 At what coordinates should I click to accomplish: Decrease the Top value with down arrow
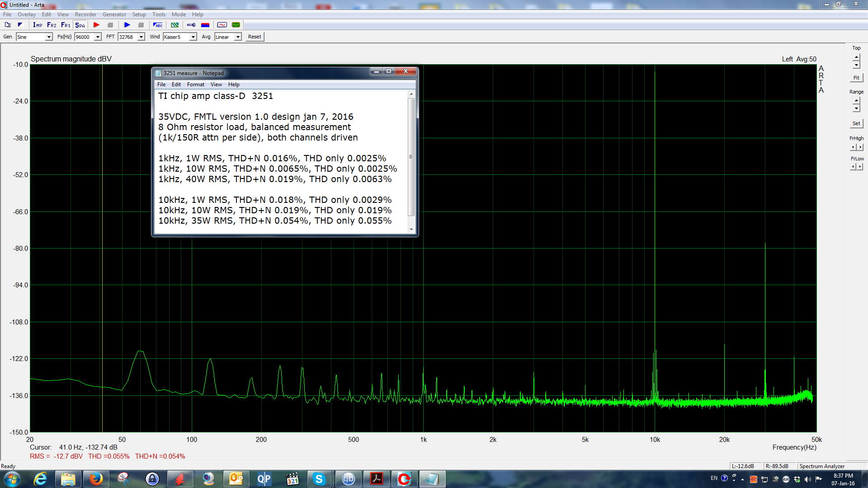pyautogui.click(x=856, y=65)
